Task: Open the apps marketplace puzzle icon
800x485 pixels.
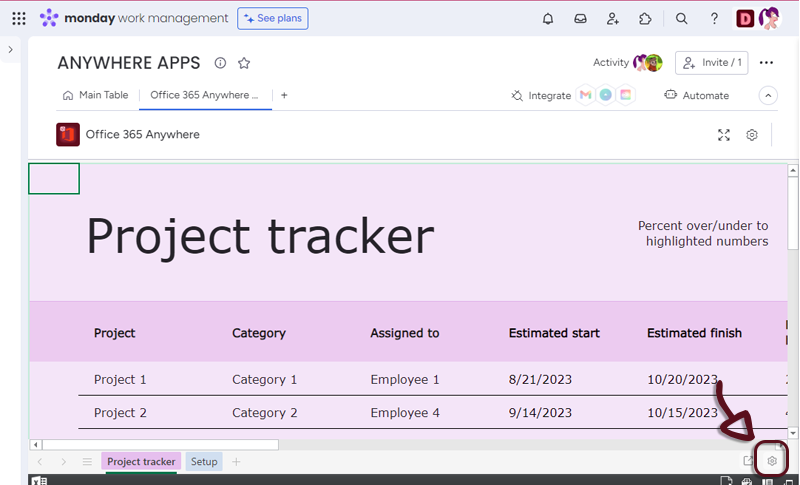Action: coord(645,18)
